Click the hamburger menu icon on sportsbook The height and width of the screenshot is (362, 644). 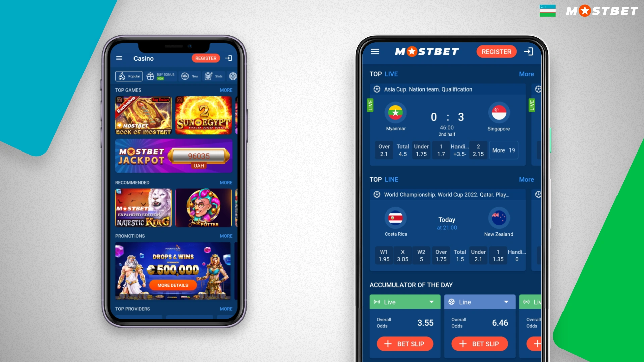375,51
